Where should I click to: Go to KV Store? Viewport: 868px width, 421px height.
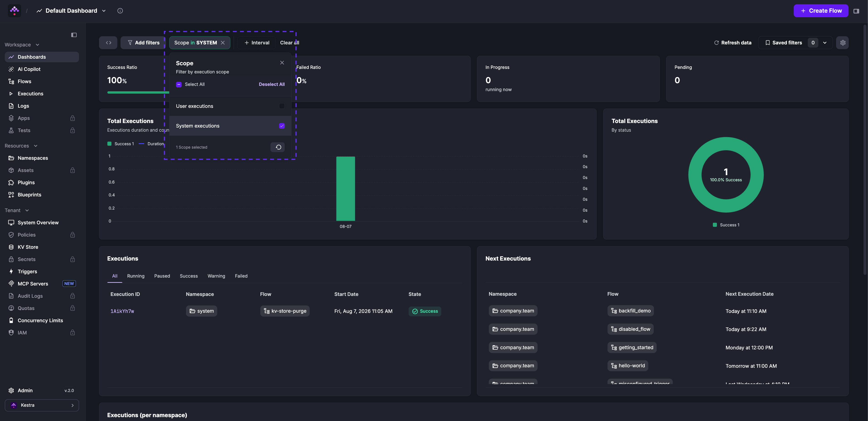[42, 247]
